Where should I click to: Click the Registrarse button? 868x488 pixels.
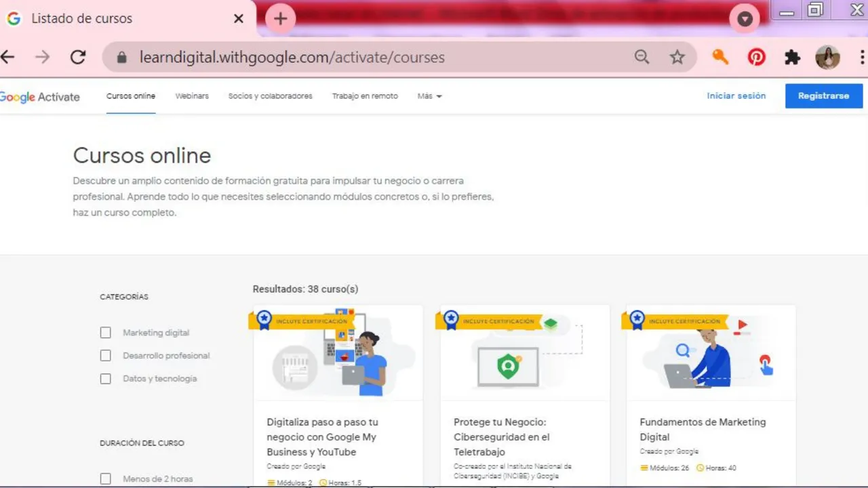click(824, 96)
